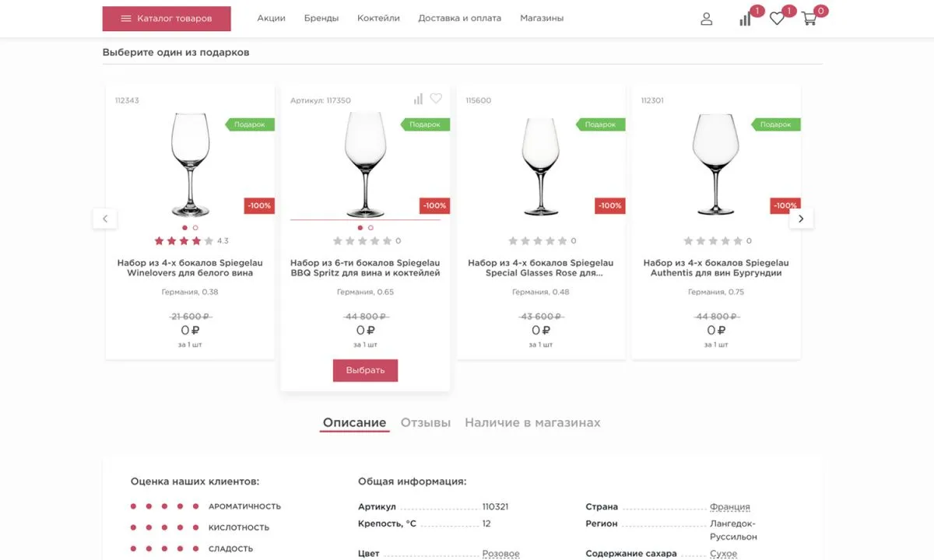934x560 pixels.
Task: Select the first star for Spiegelau Authentis
Action: coord(686,240)
